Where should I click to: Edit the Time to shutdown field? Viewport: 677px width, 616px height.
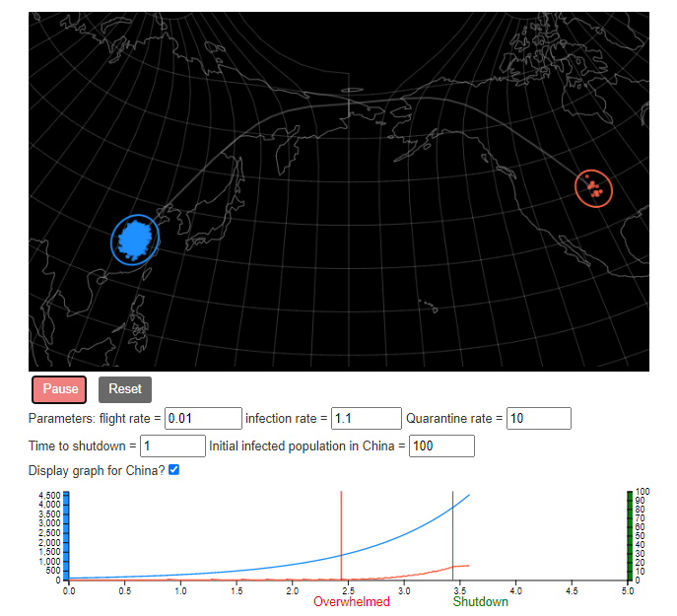point(172,445)
